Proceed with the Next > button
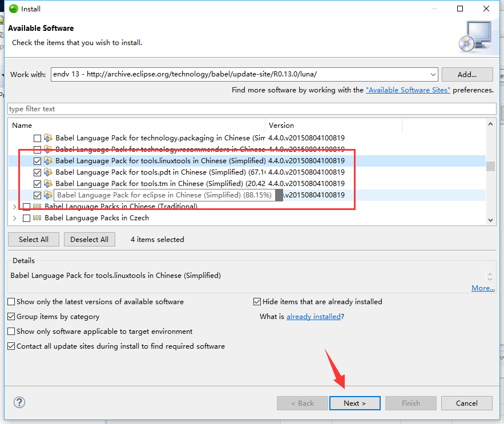 (x=355, y=403)
